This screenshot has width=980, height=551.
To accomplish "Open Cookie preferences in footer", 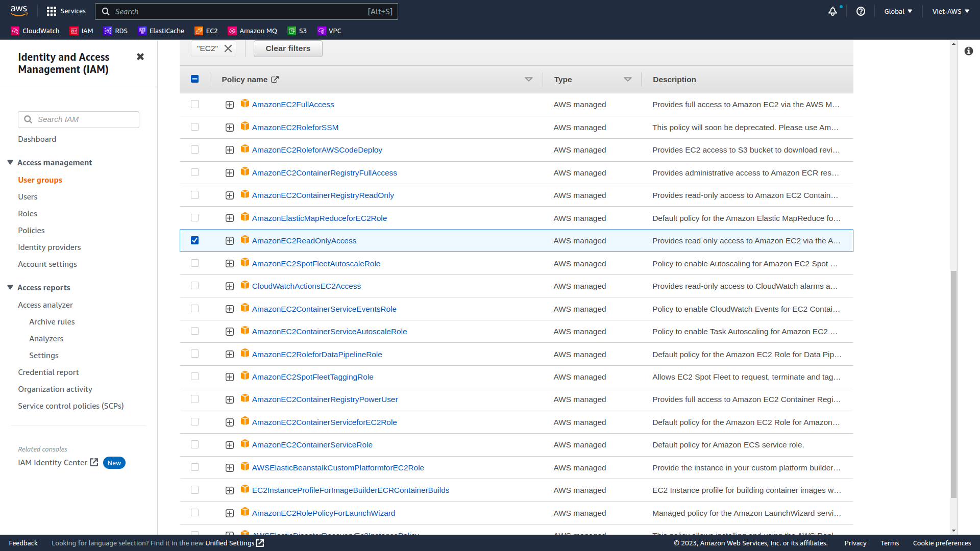I will click(x=942, y=543).
